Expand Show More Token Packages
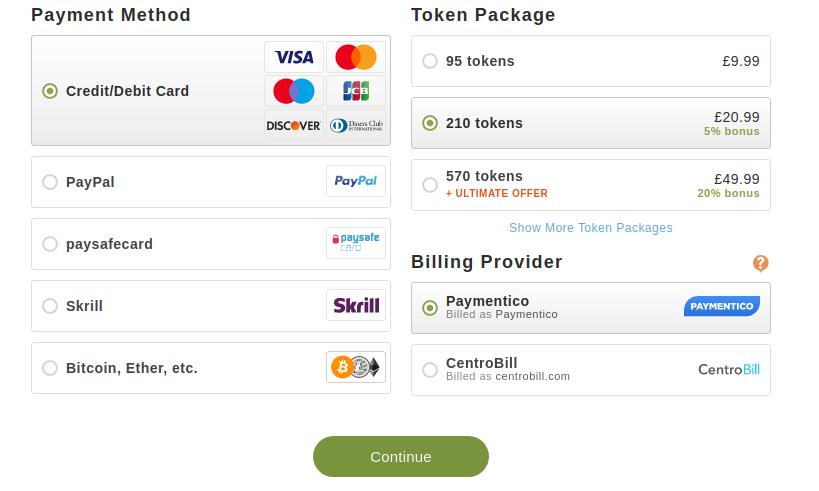Viewport: 819px width, 491px height. pos(590,228)
